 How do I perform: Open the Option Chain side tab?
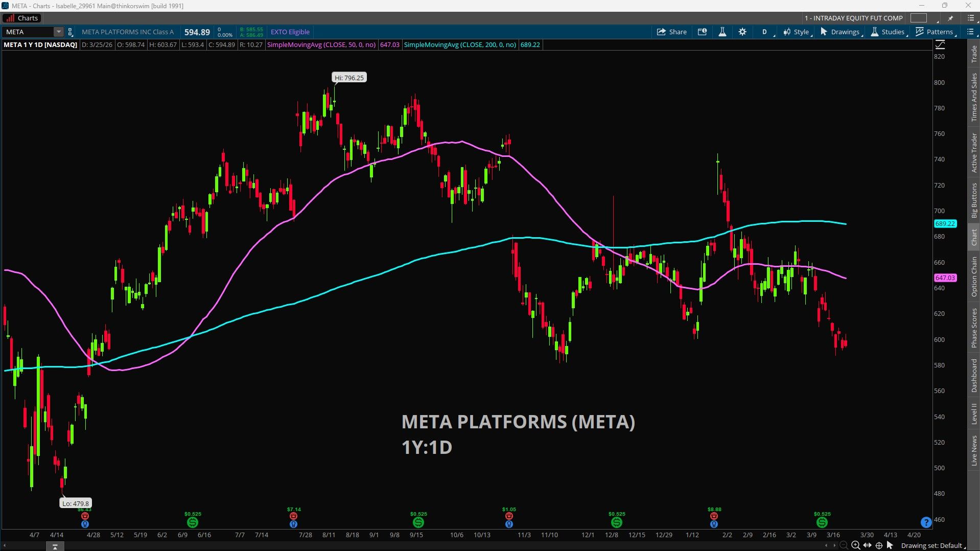point(974,277)
